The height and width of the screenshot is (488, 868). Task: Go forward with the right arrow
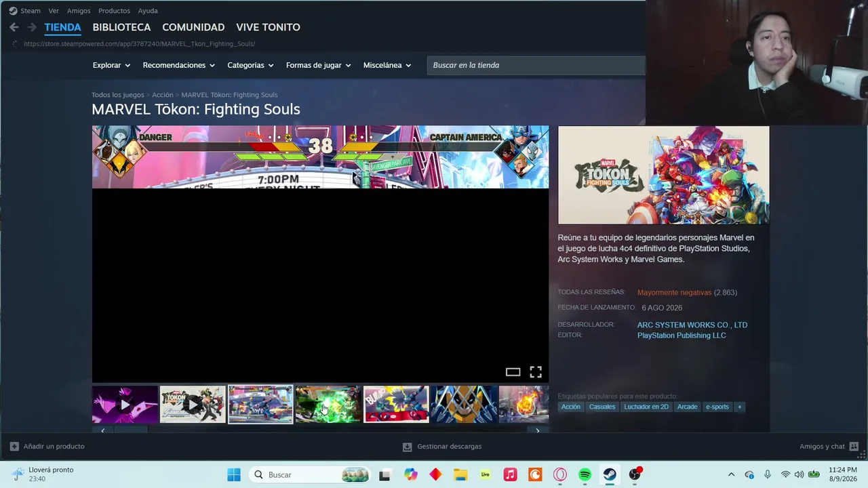click(x=32, y=27)
